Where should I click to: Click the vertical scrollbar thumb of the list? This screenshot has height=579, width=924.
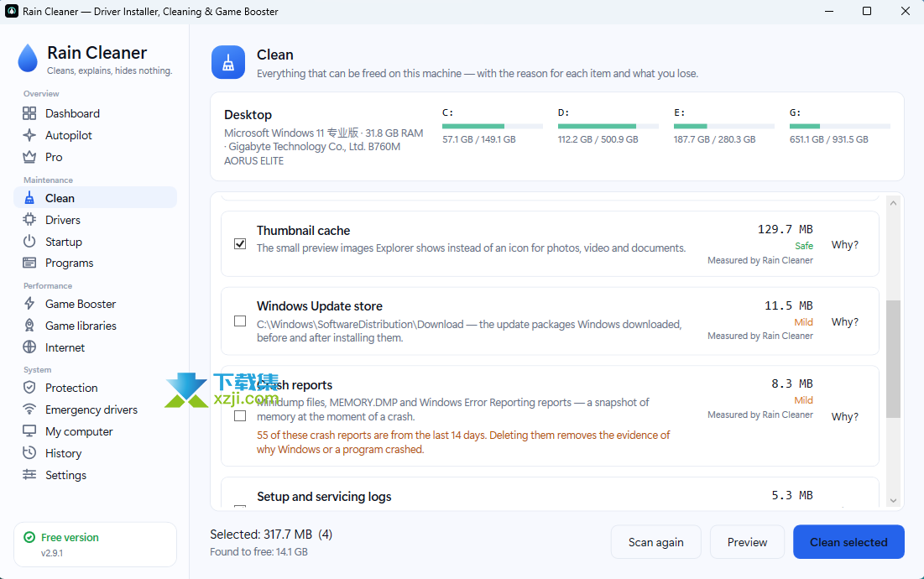click(893, 358)
